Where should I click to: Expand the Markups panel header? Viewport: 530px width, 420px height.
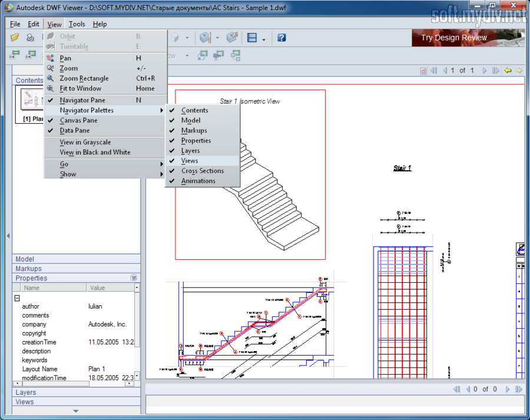coord(77,269)
